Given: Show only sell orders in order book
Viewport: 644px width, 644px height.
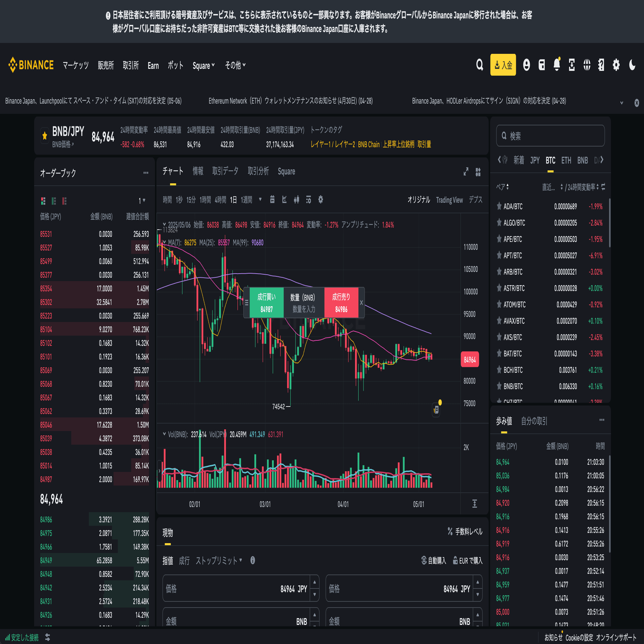Looking at the screenshot, I should coord(64,201).
